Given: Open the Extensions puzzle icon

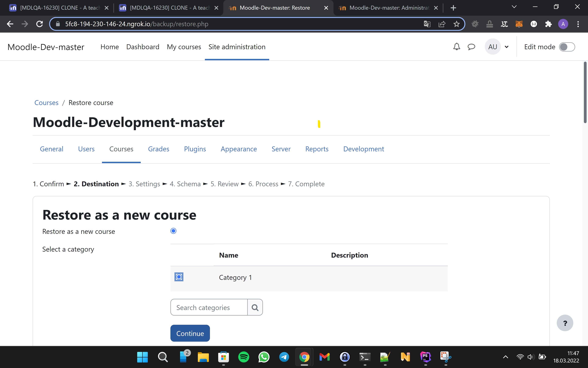Looking at the screenshot, I should tap(548, 24).
